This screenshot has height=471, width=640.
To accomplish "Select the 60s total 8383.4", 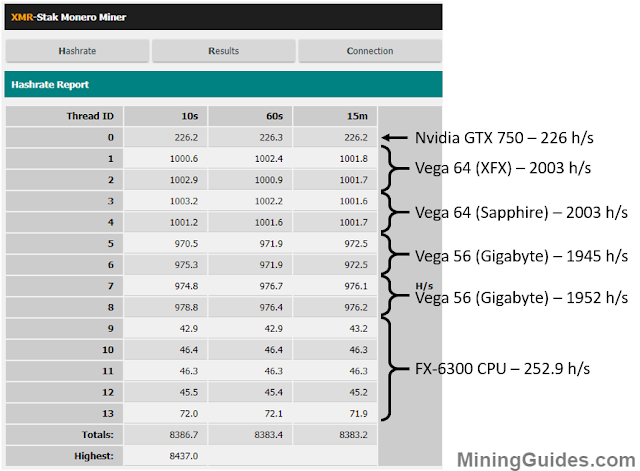I will [x=269, y=435].
